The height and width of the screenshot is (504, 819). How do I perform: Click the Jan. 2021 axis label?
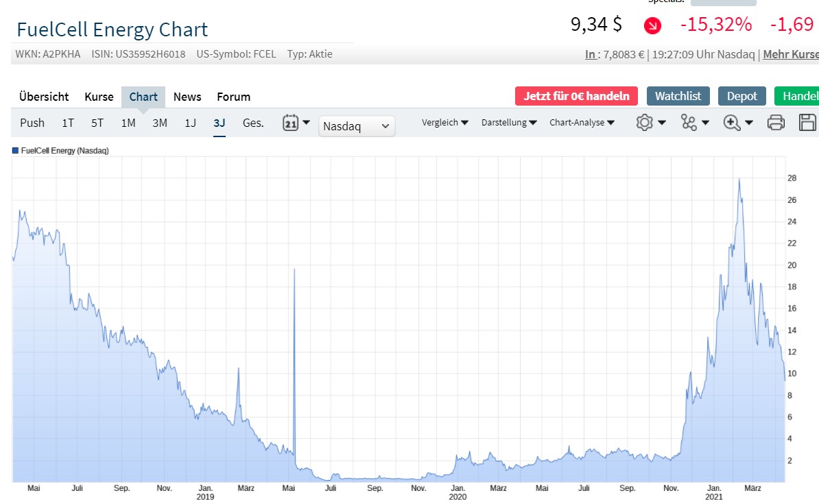713,492
